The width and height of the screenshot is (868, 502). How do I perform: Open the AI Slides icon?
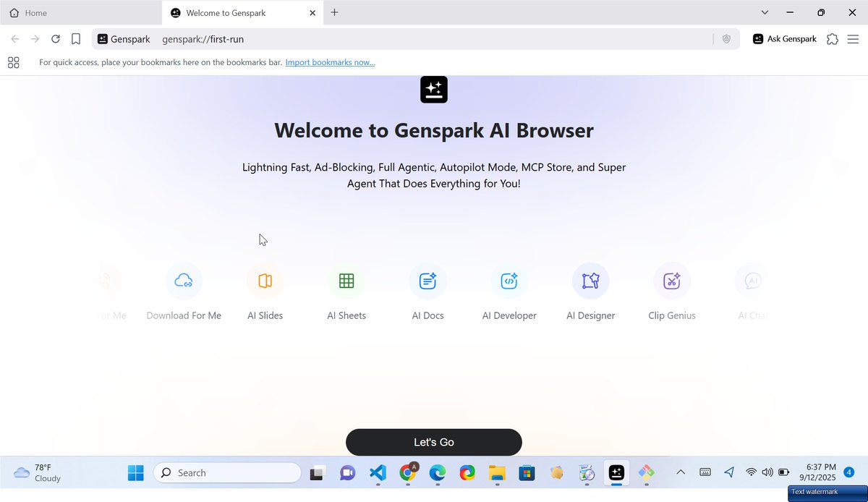coord(265,281)
